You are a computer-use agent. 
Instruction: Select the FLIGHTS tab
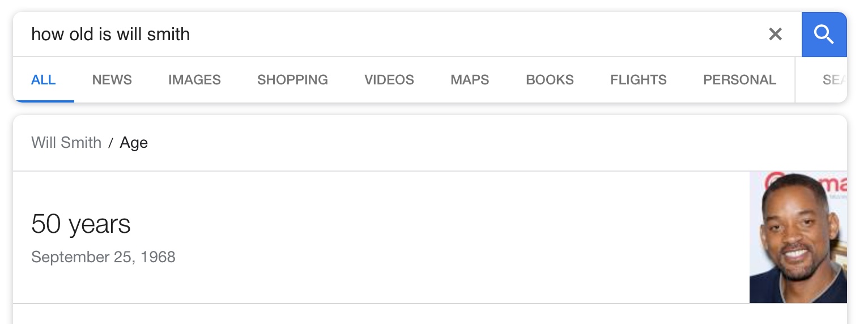coord(639,80)
